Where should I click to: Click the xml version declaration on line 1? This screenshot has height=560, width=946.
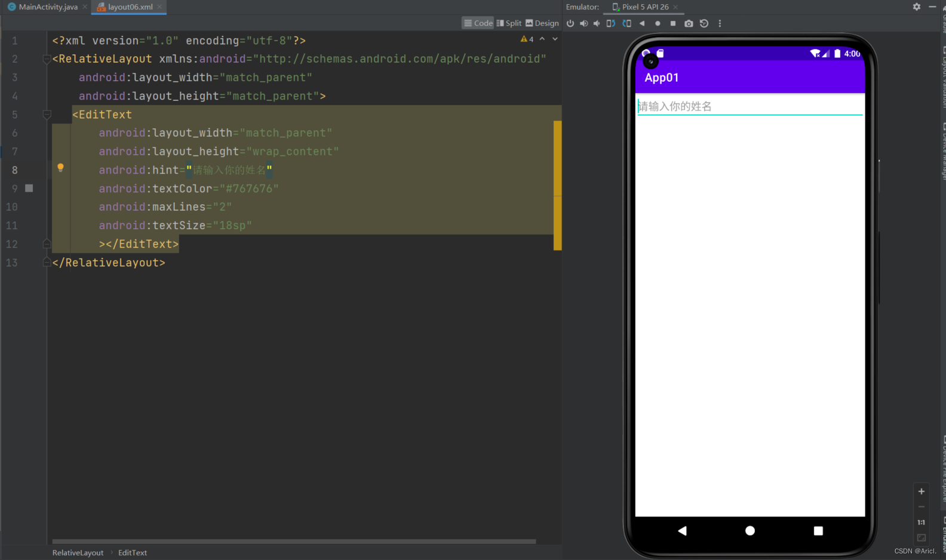(x=179, y=41)
